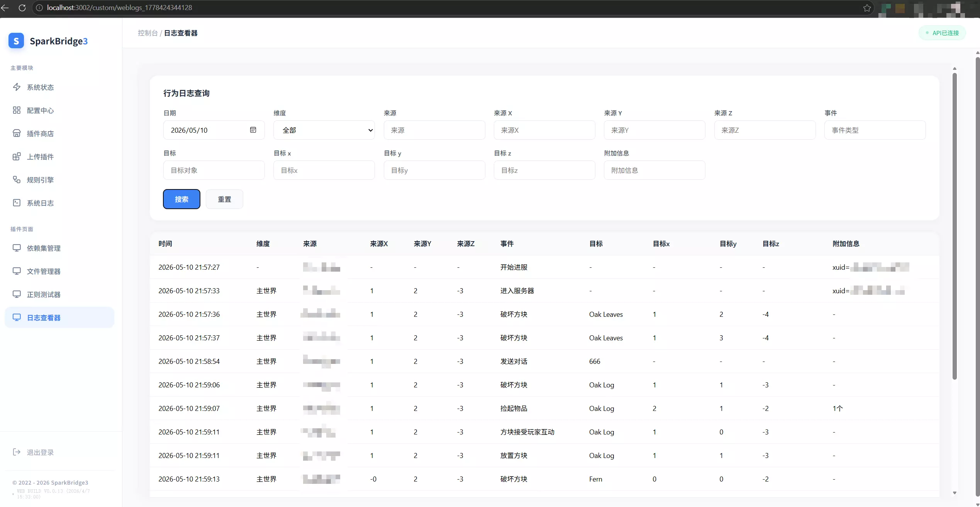Go to 配置中心 menu item

tap(59, 110)
